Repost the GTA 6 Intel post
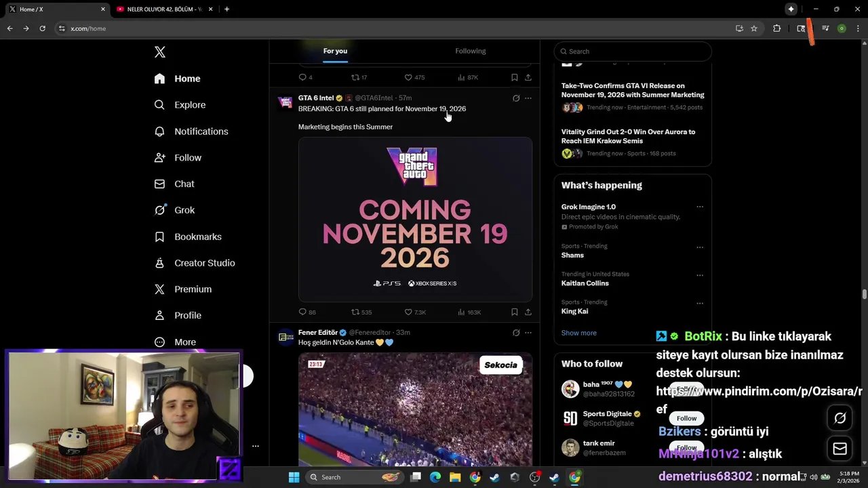This screenshot has width=868, height=488. [x=361, y=312]
